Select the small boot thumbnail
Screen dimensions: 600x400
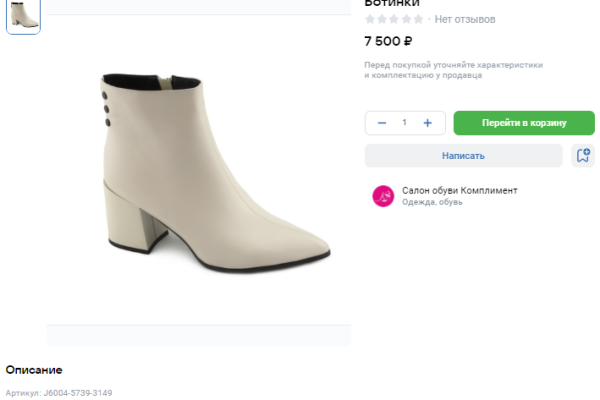pos(23,16)
